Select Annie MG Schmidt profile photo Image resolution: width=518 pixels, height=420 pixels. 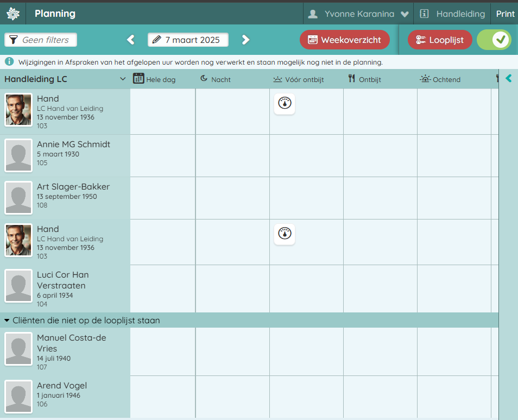pyautogui.click(x=18, y=155)
